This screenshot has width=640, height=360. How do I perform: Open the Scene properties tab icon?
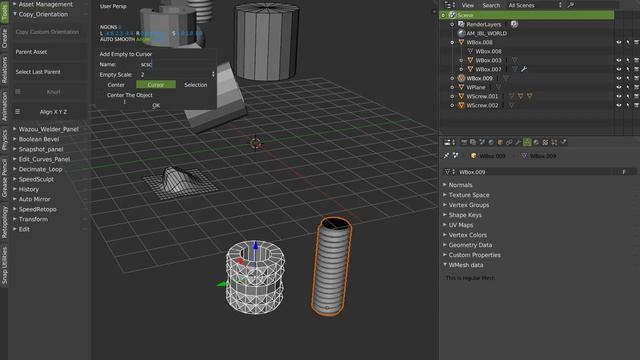click(482, 142)
